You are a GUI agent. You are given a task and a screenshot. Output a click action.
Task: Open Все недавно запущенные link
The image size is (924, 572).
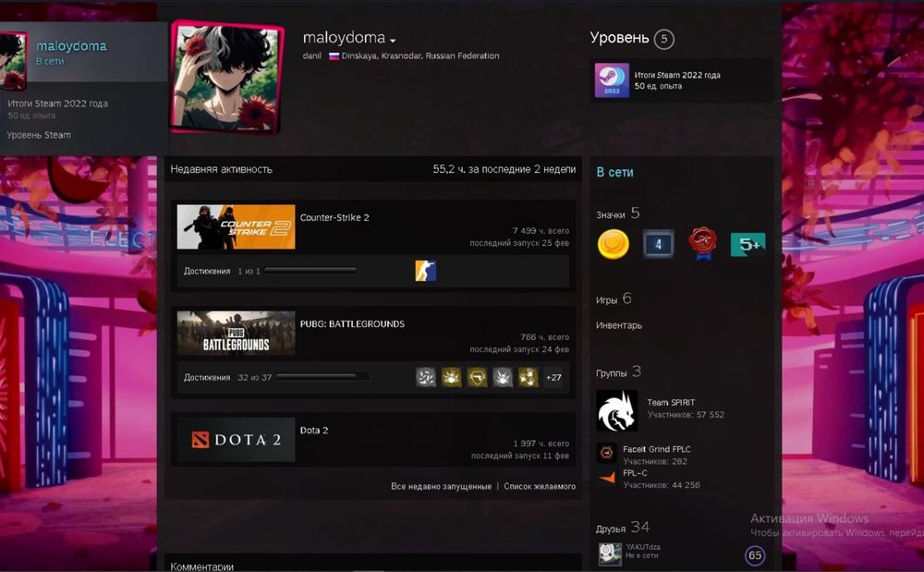[441, 486]
